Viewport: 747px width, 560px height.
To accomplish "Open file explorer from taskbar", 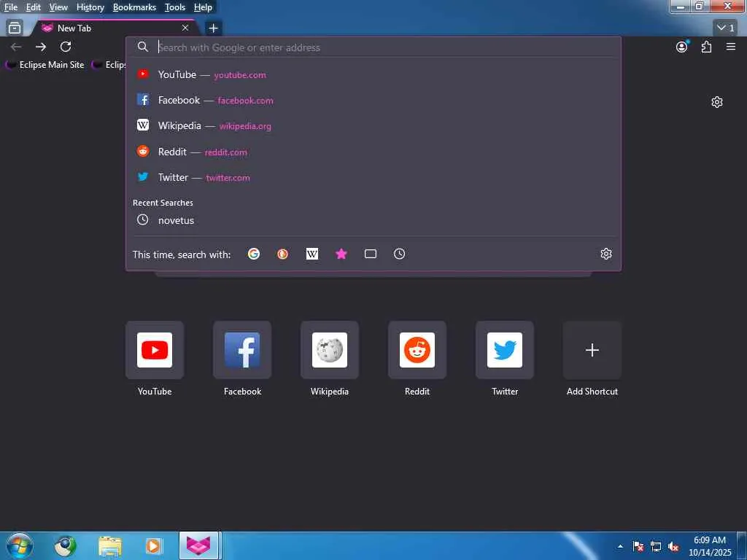I will [x=110, y=545].
